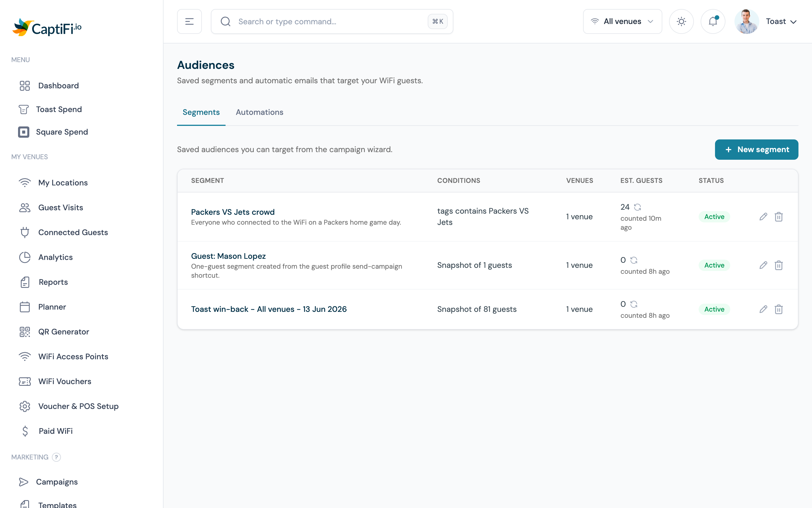Open Toast win-back – All venues segment
The width and height of the screenshot is (812, 508).
(x=269, y=309)
